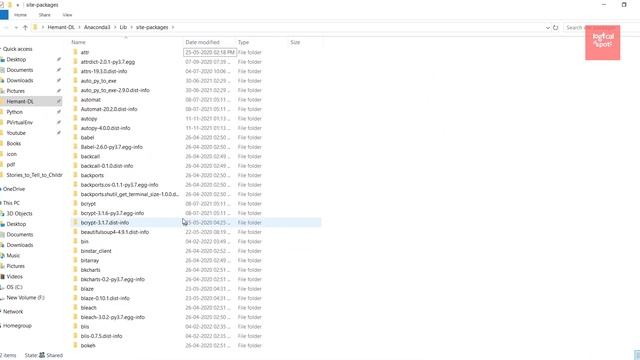Select auto_py_to_exe-2.9.0.dist-info folder icon

[x=75, y=90]
